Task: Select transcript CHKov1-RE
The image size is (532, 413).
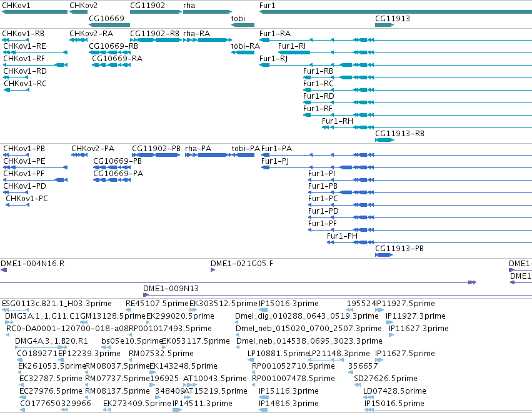Action: (x=24, y=46)
